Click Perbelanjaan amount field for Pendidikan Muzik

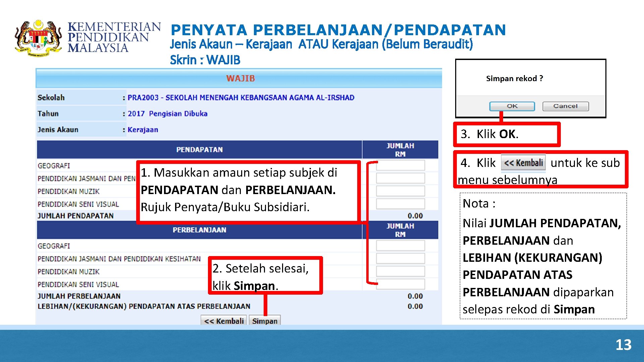point(400,271)
